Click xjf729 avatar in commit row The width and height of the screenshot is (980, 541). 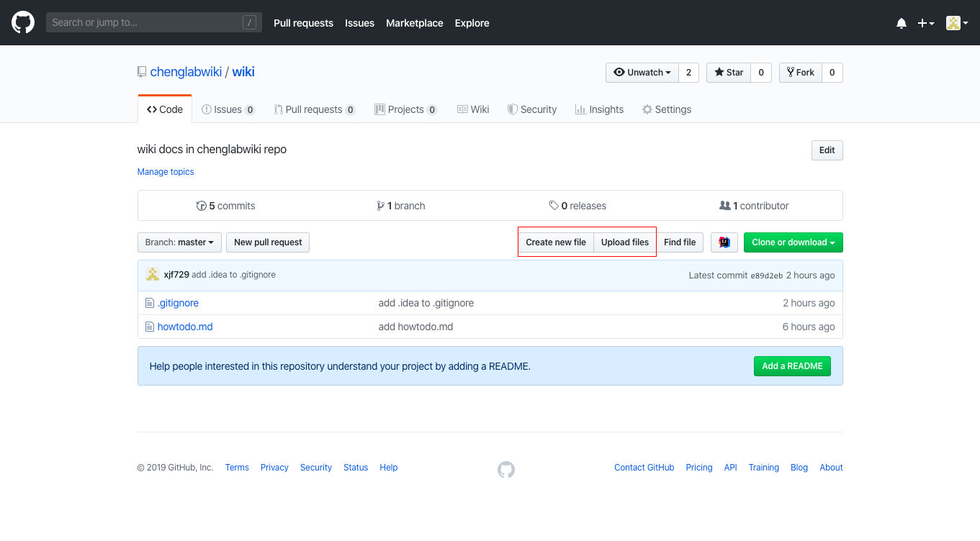coord(153,275)
